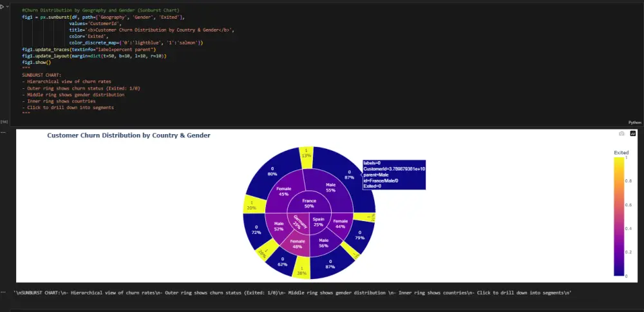
Task: Click the yellow 38% exited segment
Action: coord(301,270)
